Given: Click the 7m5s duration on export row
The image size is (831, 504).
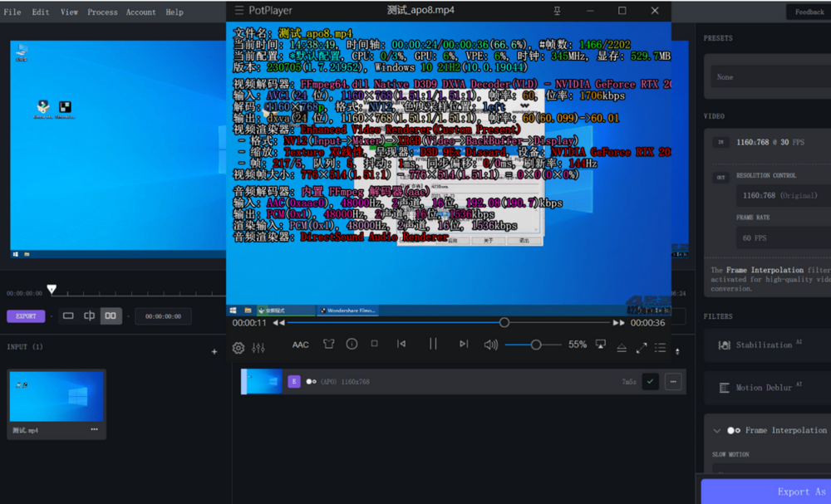Looking at the screenshot, I should (x=628, y=381).
